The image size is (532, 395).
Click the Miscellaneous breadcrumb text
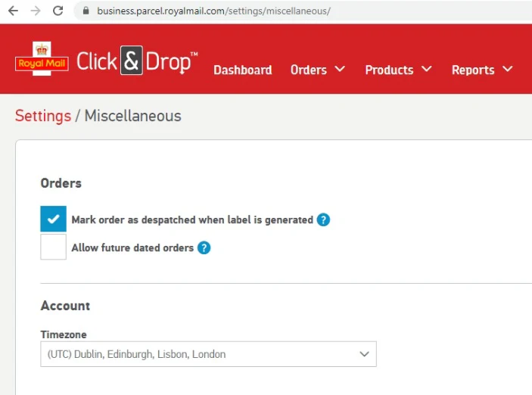(132, 116)
